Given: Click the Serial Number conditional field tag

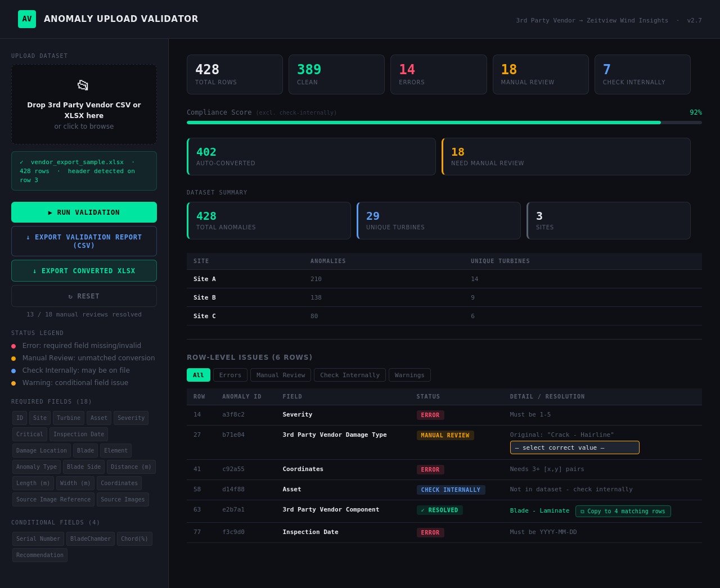Looking at the screenshot, I should click(38, 539).
